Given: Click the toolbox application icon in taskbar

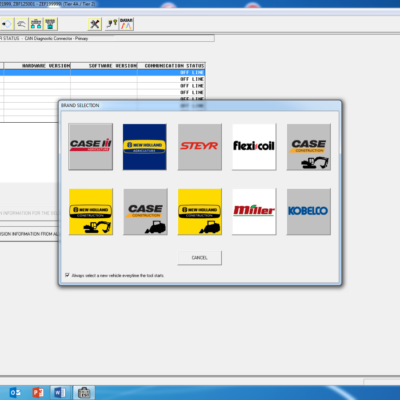Looking at the screenshot, I should pos(84,393).
